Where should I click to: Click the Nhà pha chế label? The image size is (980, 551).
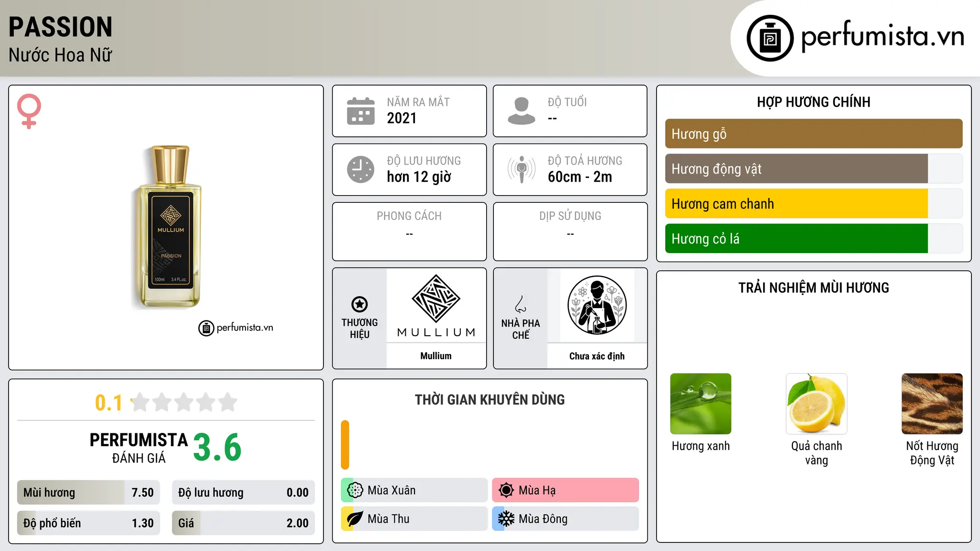(x=521, y=329)
